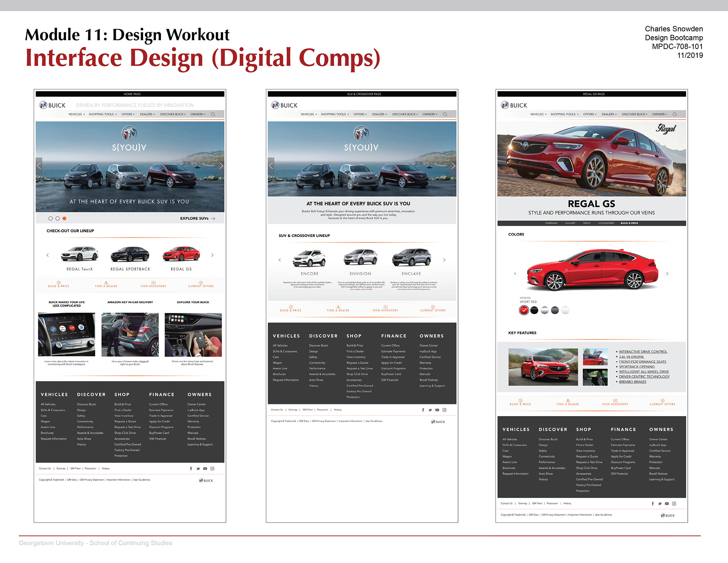
Task: Open Overview tab on Regal GS page
Action: coord(551,223)
